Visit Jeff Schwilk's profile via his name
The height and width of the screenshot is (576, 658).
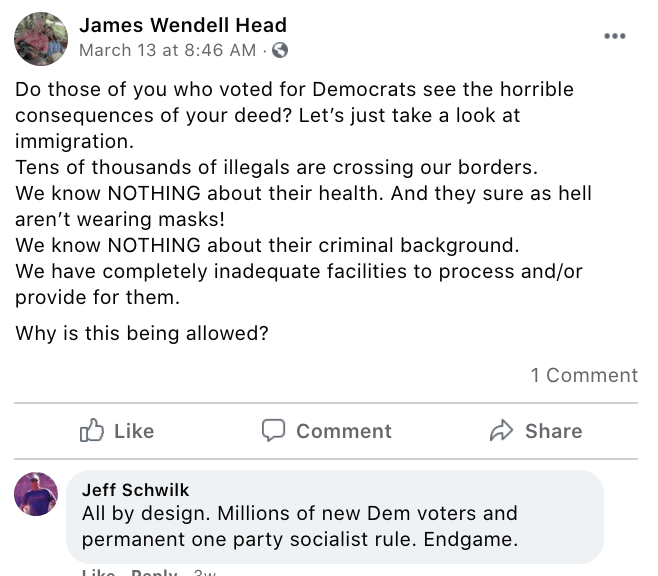point(135,489)
